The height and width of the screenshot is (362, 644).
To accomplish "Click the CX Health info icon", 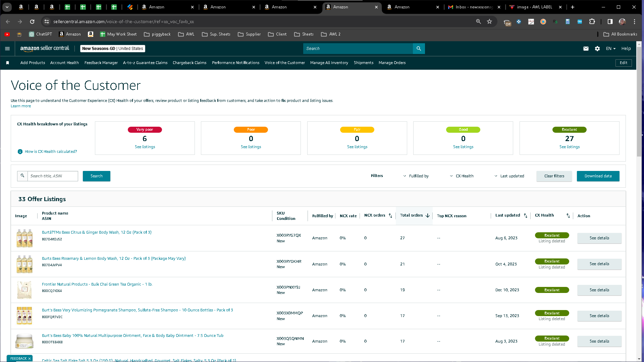I will point(20,152).
